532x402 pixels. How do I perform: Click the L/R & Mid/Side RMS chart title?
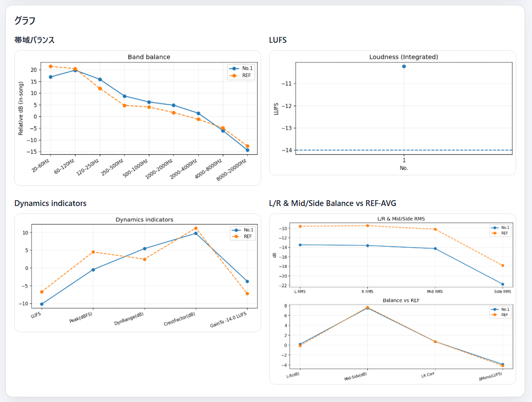401,219
